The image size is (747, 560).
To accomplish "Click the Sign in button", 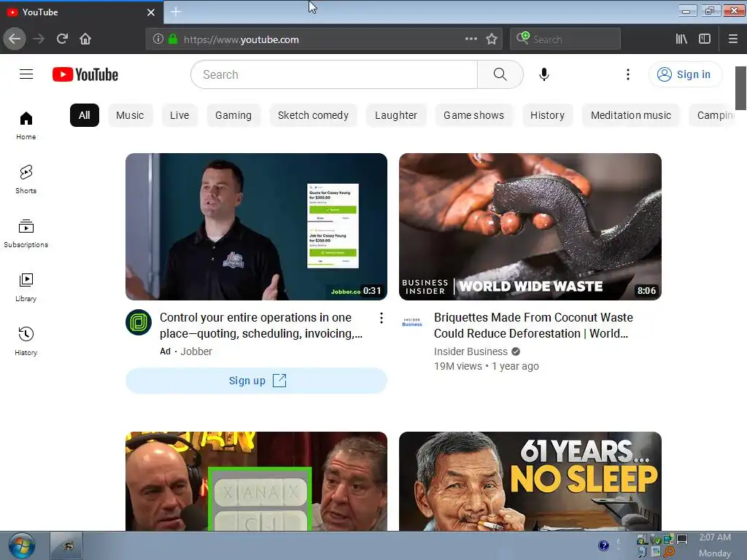I will (x=685, y=74).
